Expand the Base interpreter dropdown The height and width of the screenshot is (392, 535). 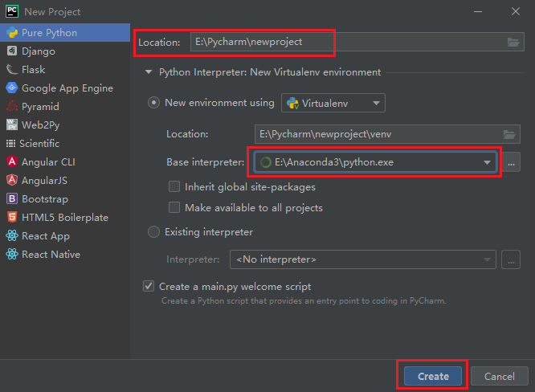pos(486,162)
